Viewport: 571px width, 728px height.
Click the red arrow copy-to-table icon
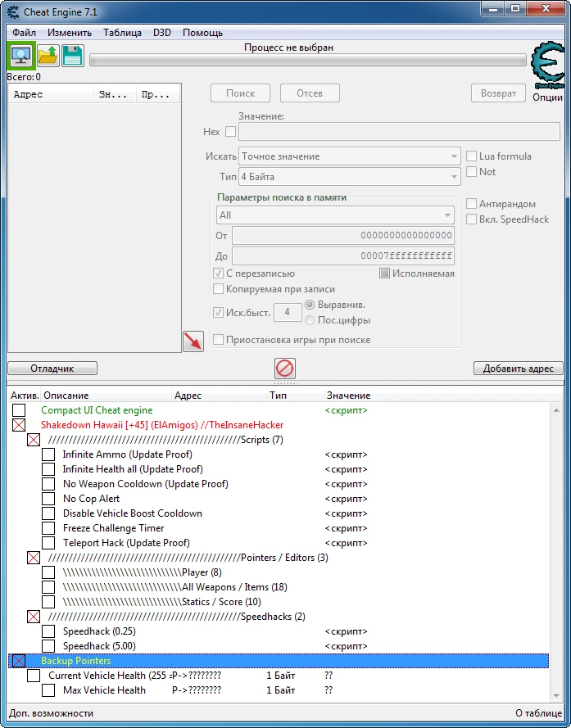pos(193,341)
